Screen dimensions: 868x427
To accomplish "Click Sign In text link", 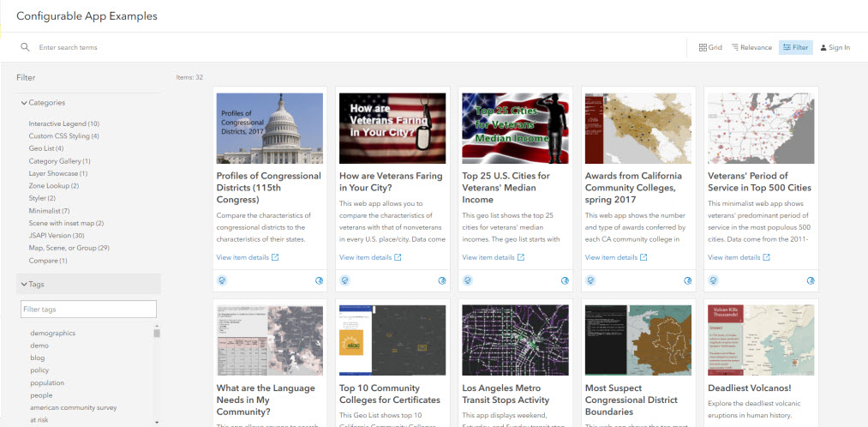I will (x=839, y=48).
